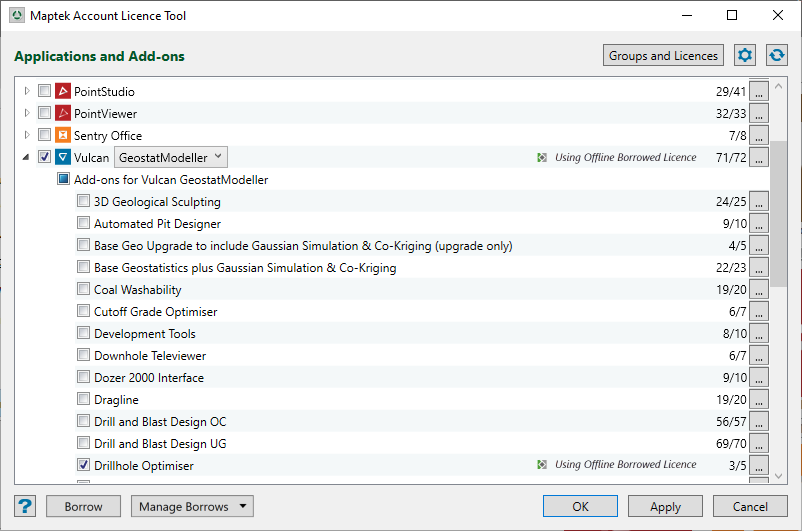Click the Apply button

click(665, 507)
